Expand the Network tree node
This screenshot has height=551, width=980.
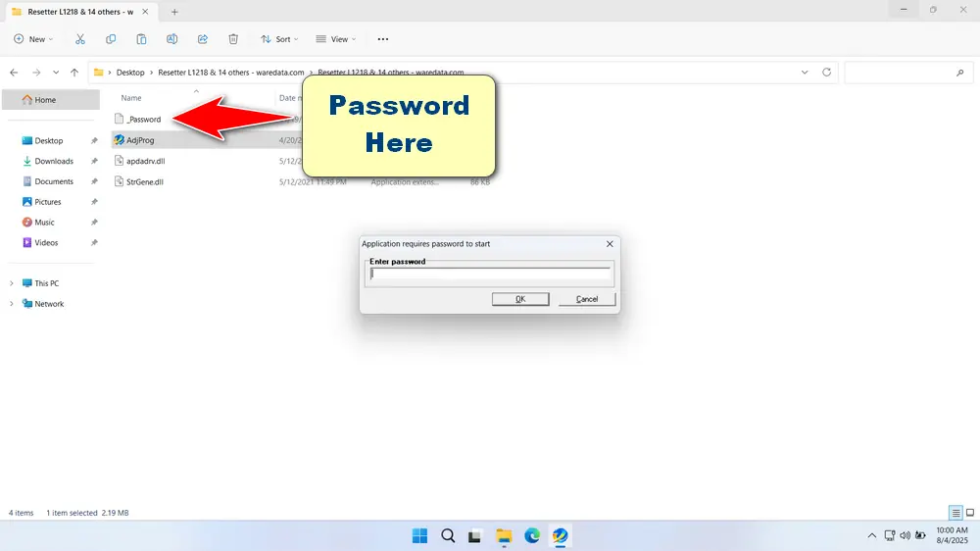coord(11,304)
